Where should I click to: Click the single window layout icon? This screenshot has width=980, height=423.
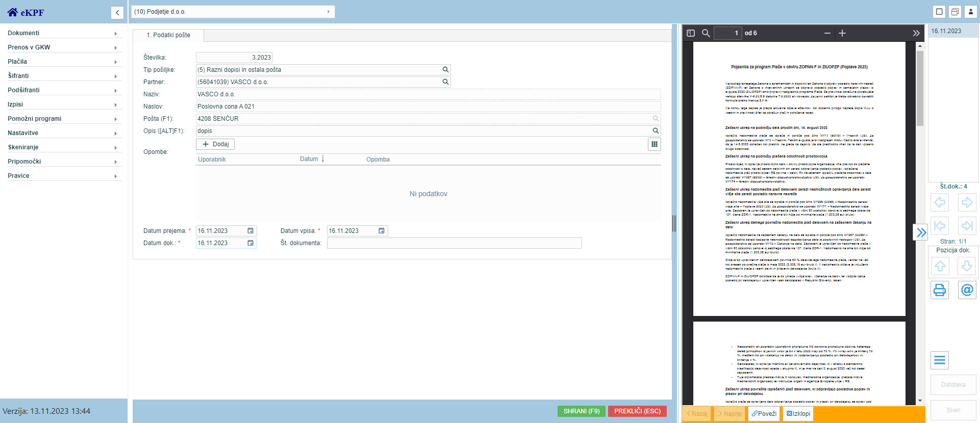pos(939,11)
